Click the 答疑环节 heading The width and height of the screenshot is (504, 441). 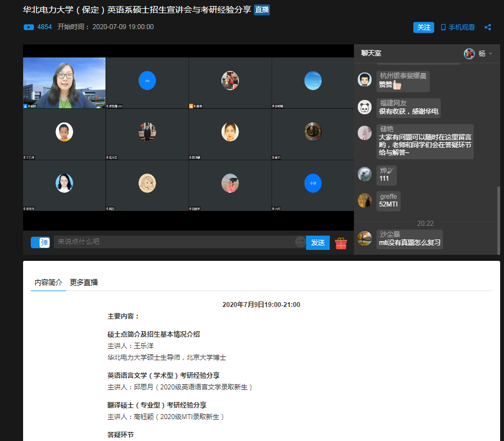click(120, 434)
